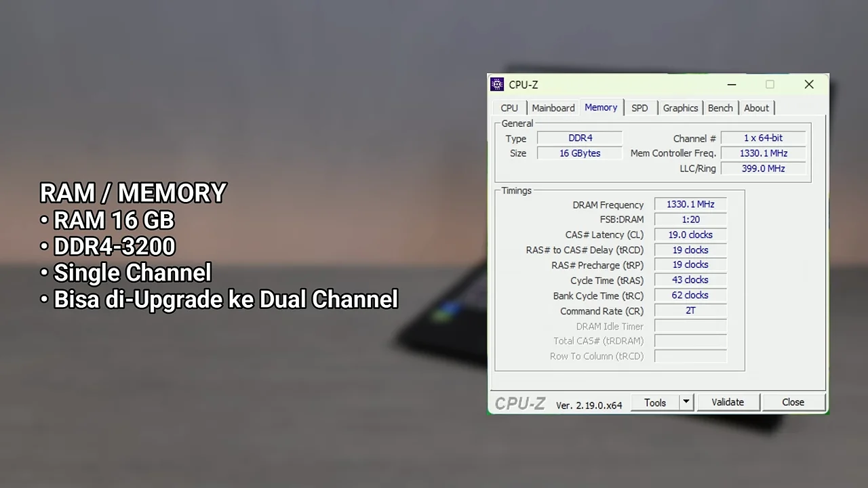Click the Command Rate value 2T
This screenshot has width=868, height=488.
(690, 310)
